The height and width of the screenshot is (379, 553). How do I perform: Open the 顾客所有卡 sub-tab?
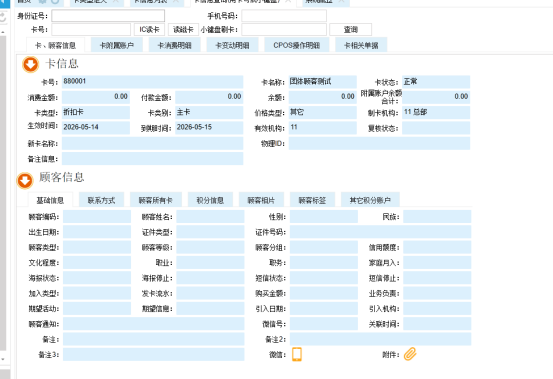156,200
